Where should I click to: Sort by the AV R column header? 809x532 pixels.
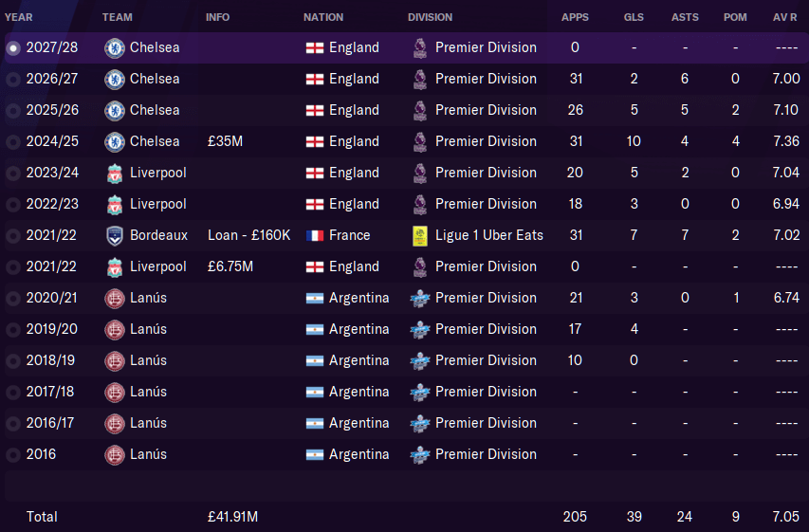point(784,17)
